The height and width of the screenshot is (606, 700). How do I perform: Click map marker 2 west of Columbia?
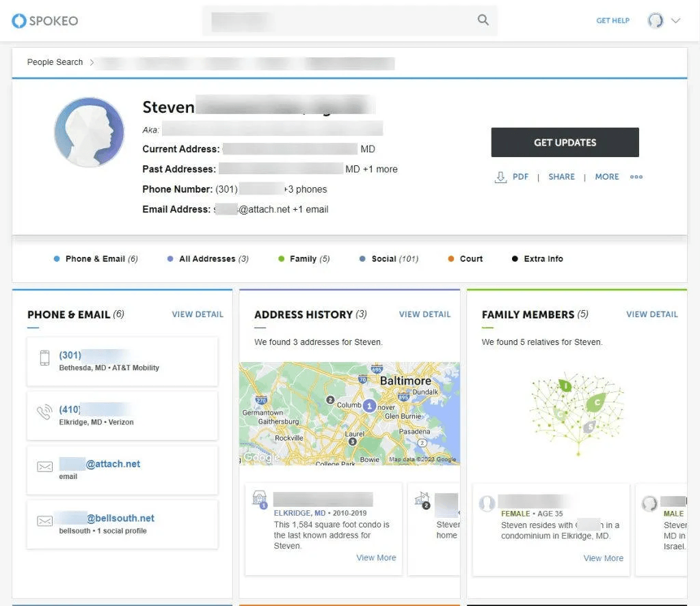click(x=330, y=400)
